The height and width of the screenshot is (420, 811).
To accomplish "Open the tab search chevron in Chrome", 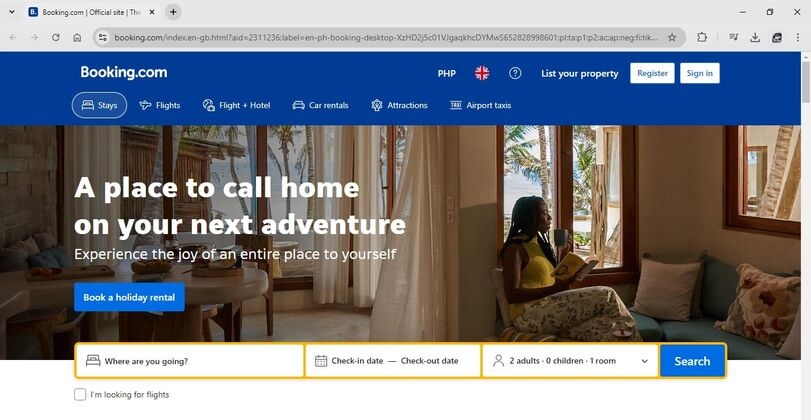I will pos(12,11).
